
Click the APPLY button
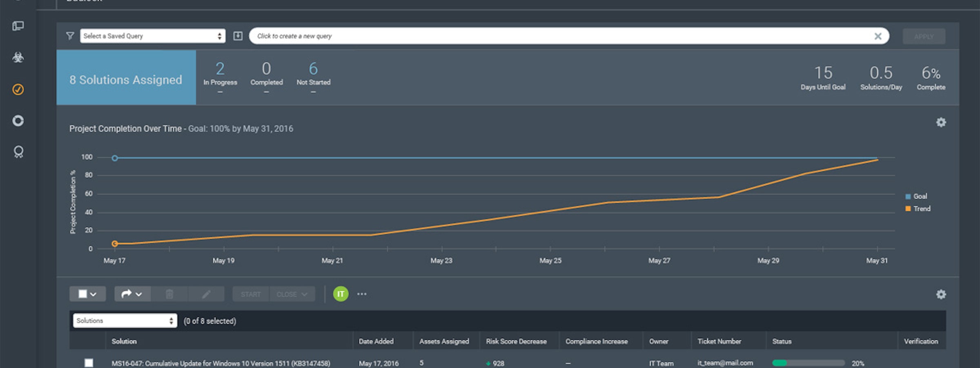[924, 36]
